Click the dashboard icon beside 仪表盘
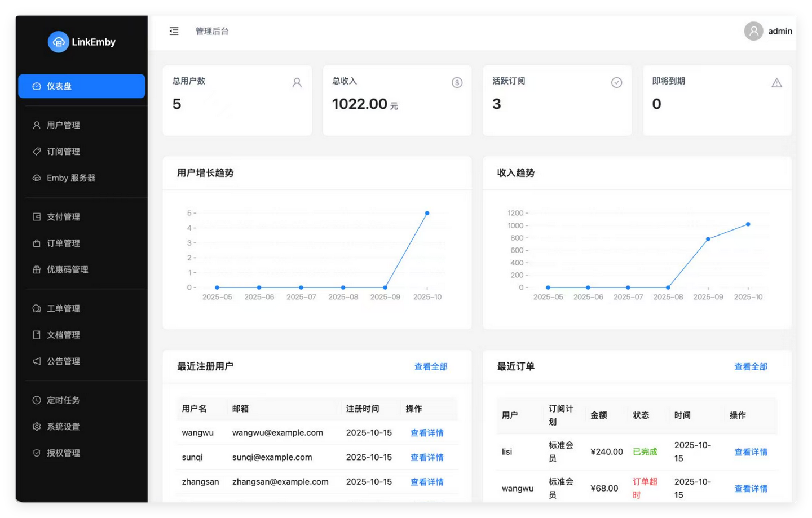812x518 pixels. [x=37, y=86]
